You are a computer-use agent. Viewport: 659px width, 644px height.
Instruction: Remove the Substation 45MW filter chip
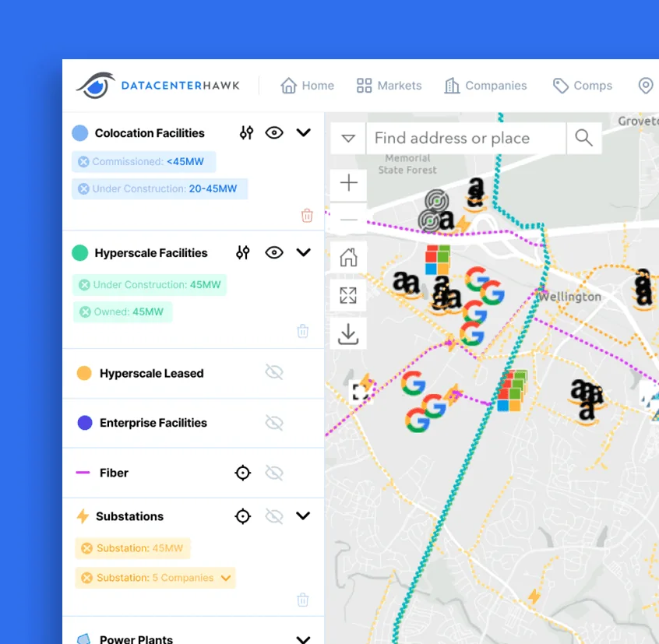[87, 548]
